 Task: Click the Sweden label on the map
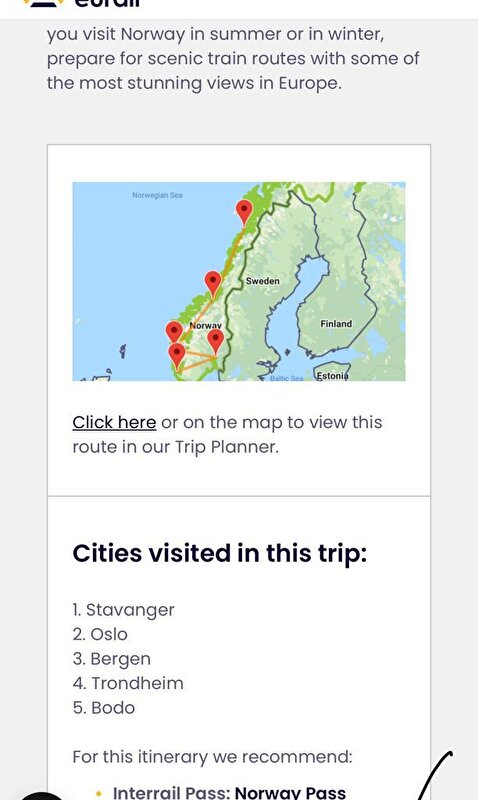coord(263,281)
